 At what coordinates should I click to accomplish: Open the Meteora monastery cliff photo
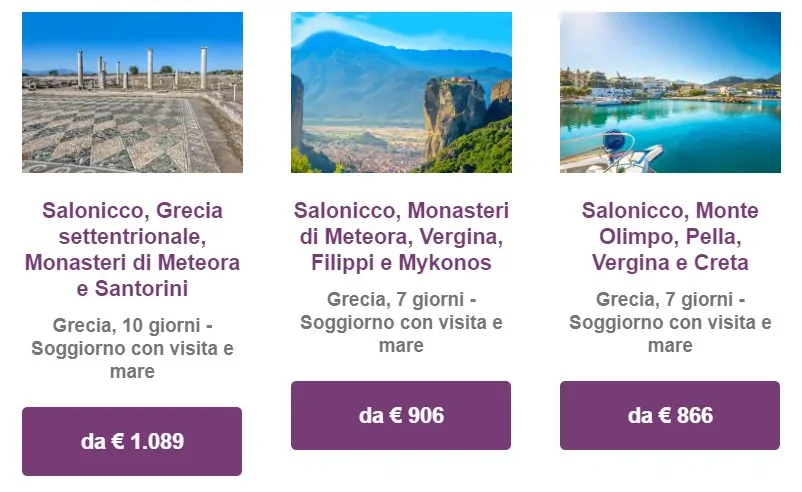point(401,92)
